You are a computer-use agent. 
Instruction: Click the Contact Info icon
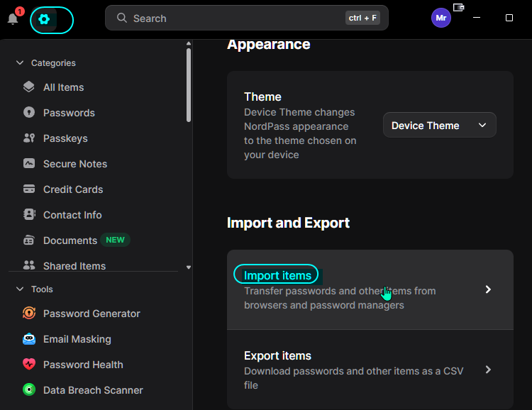tap(29, 214)
